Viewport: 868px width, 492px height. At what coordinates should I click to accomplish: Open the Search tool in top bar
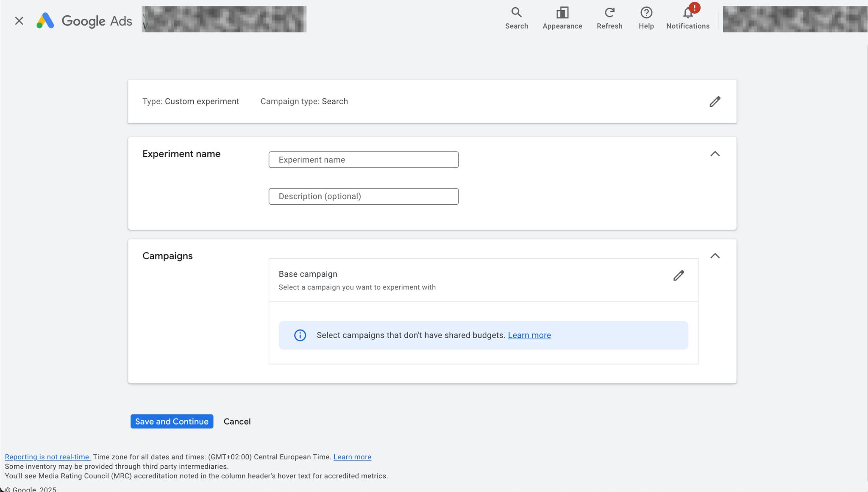tap(516, 19)
